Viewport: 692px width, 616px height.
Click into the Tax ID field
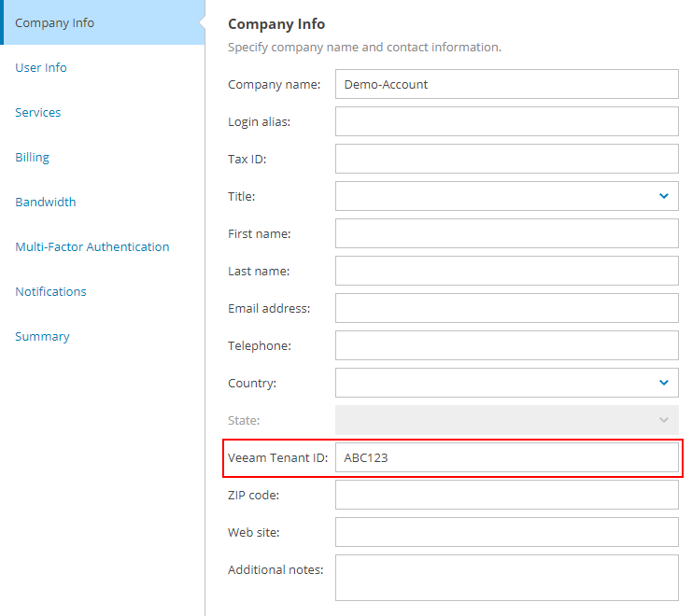(x=506, y=159)
